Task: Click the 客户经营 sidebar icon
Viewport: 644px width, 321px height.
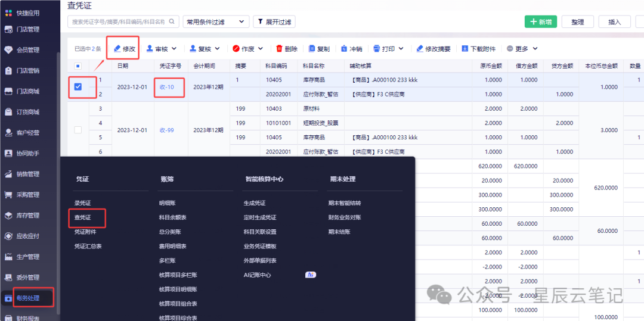Action: pyautogui.click(x=8, y=133)
